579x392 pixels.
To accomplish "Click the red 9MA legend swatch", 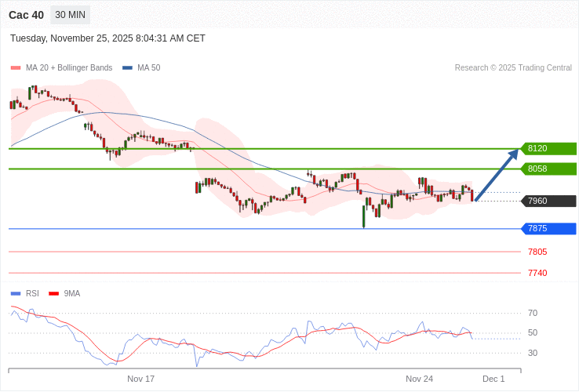I will [x=54, y=294].
